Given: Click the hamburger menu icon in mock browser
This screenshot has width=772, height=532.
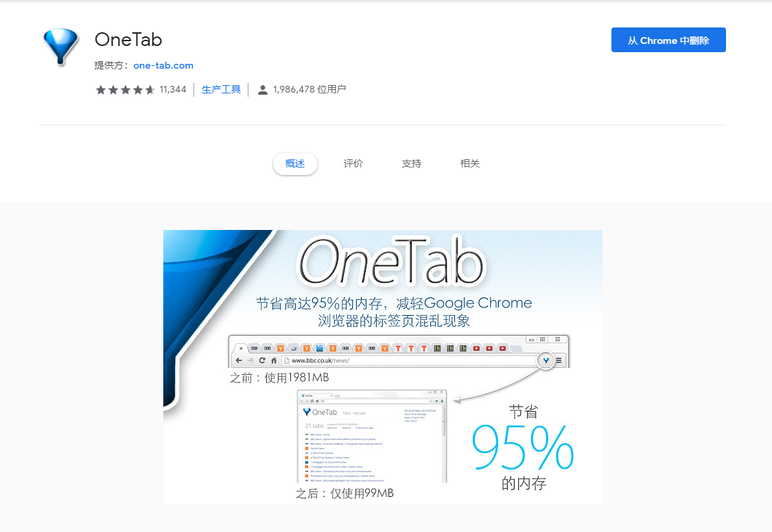Looking at the screenshot, I should coord(559,360).
